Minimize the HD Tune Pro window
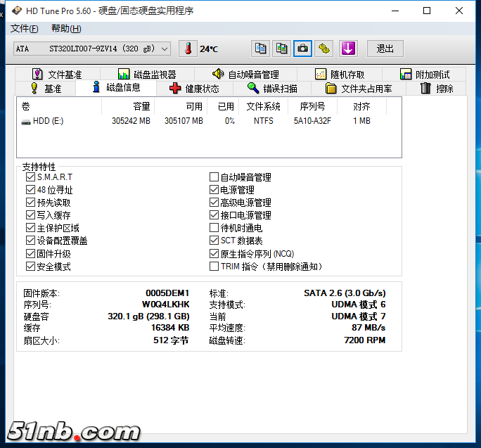The height and width of the screenshot is (448, 481). coord(395,11)
